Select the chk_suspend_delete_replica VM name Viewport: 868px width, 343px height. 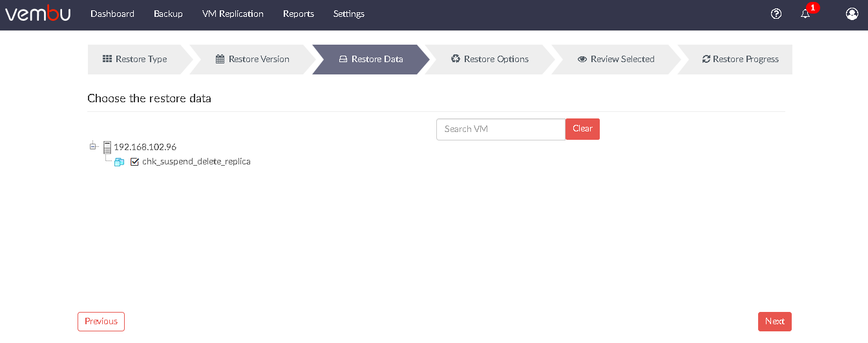pos(196,162)
